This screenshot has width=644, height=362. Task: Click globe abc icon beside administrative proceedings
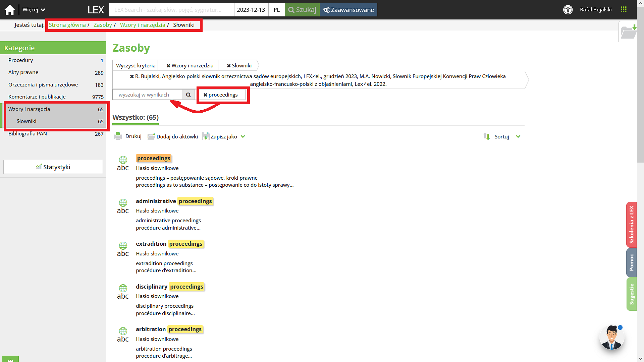tap(123, 206)
